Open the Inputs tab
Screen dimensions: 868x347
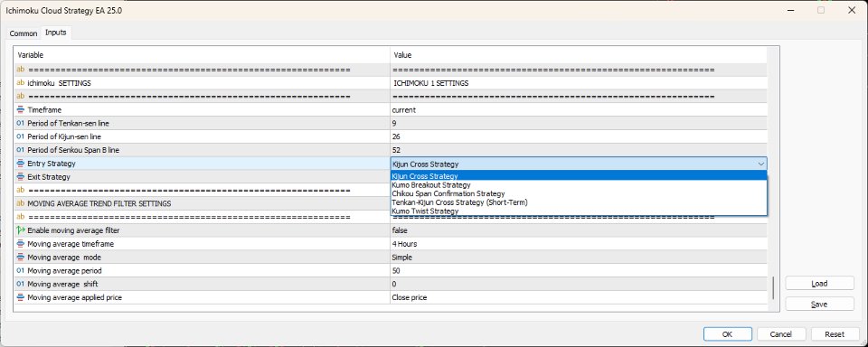pos(56,33)
